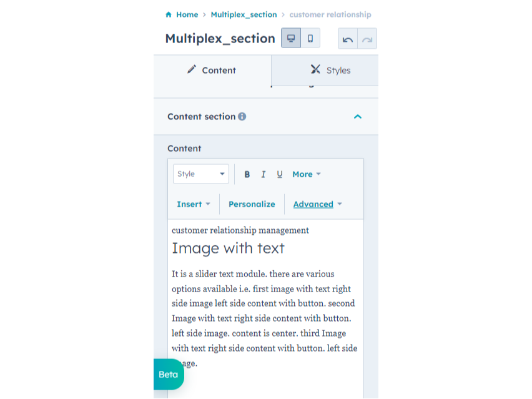Apply italic formatting in the editor
This screenshot has width=532, height=399.
point(263,174)
